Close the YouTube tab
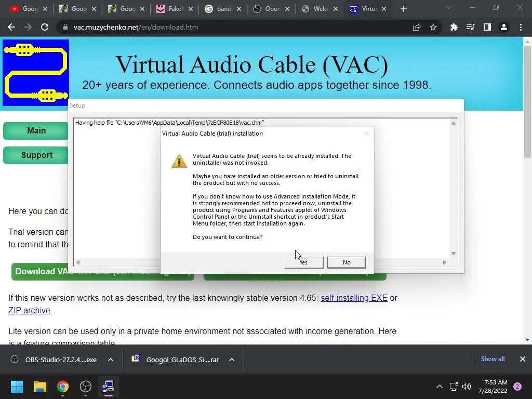Image resolution: width=532 pixels, height=399 pixels. [x=45, y=9]
